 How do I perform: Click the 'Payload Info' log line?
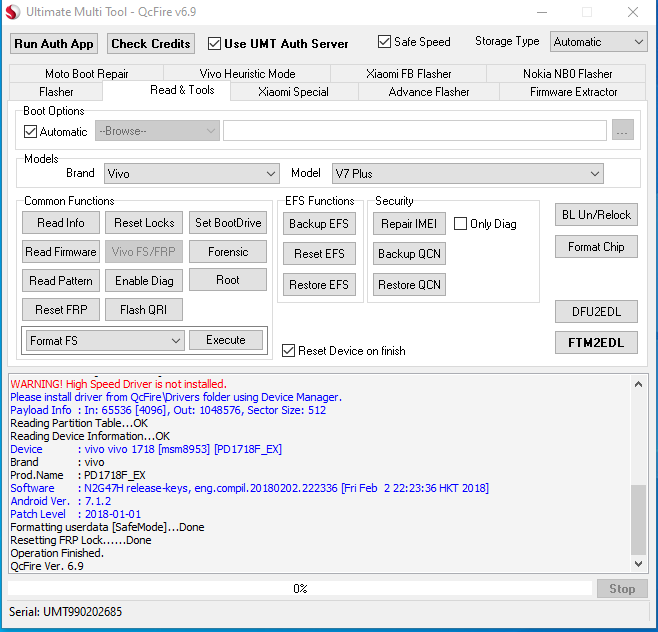(168, 410)
